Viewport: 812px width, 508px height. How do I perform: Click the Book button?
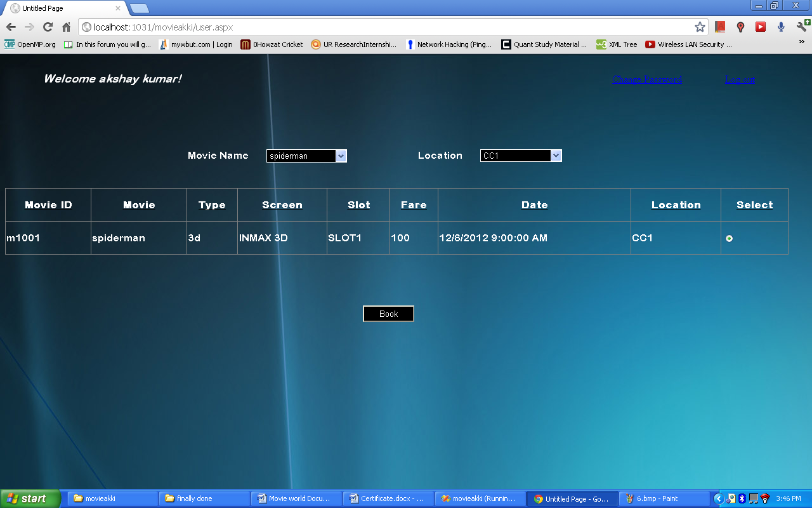388,314
